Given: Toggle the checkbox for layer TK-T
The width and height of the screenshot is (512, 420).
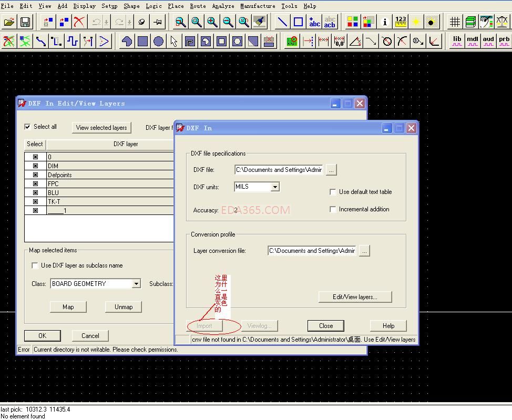Looking at the screenshot, I should (35, 201).
